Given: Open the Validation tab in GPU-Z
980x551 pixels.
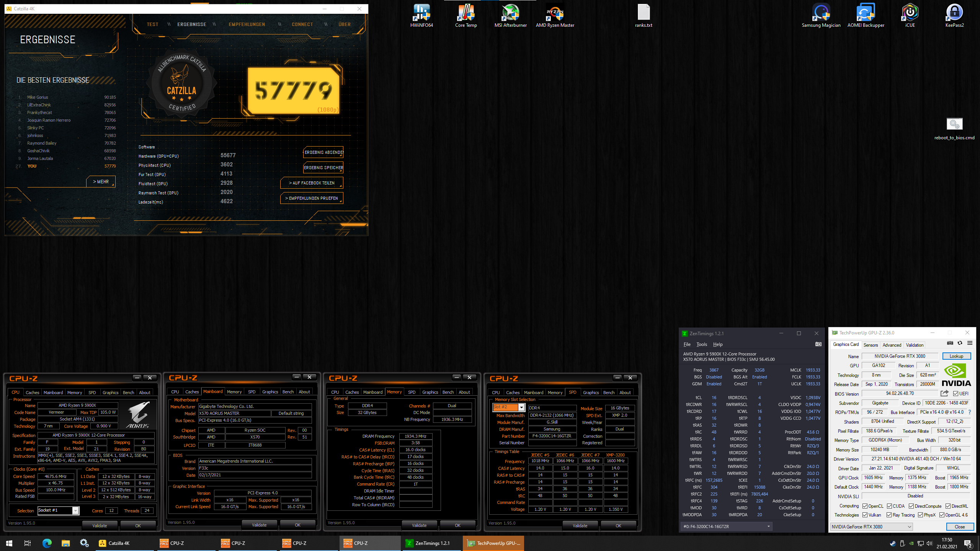Looking at the screenshot, I should click(915, 345).
